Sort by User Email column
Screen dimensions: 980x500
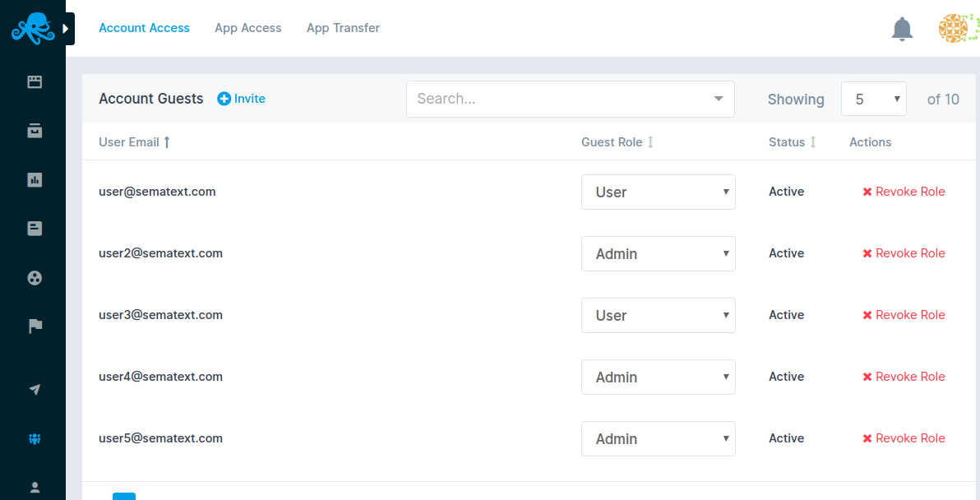click(x=134, y=142)
